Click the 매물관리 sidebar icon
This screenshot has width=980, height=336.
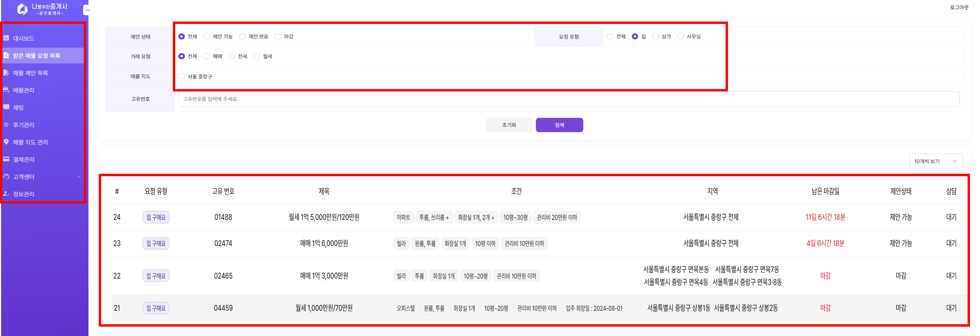point(7,90)
